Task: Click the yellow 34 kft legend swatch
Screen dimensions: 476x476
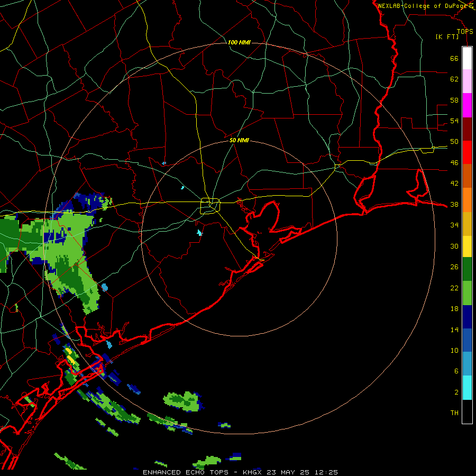Action: pos(467,246)
